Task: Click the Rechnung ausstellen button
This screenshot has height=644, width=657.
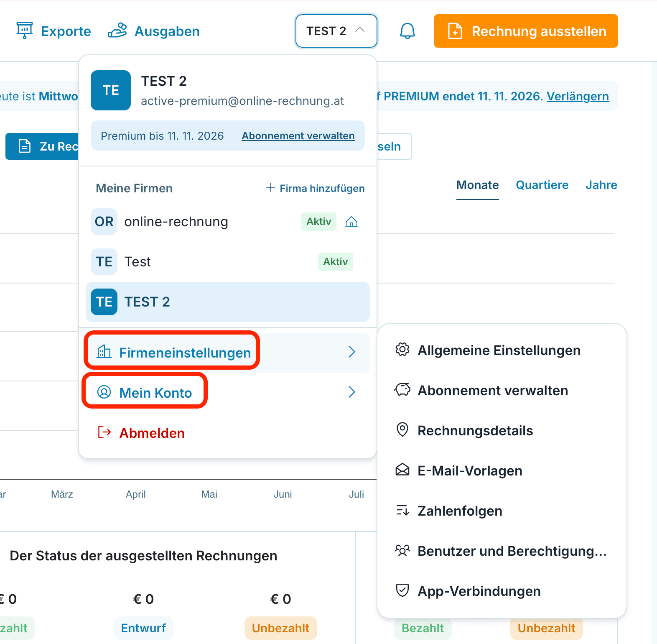Action: coord(526,31)
